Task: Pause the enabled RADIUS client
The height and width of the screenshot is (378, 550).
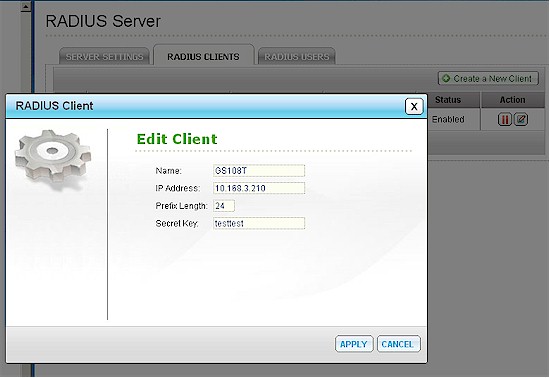Action: coord(505,120)
